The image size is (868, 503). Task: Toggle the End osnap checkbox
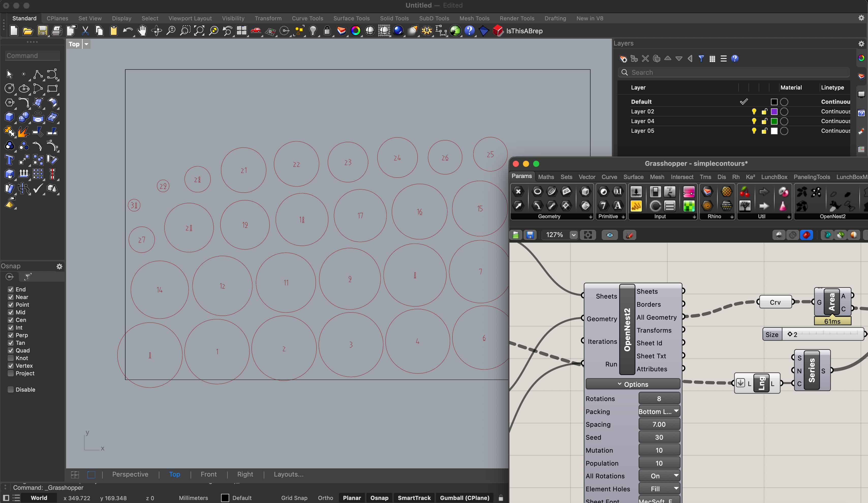click(x=11, y=289)
